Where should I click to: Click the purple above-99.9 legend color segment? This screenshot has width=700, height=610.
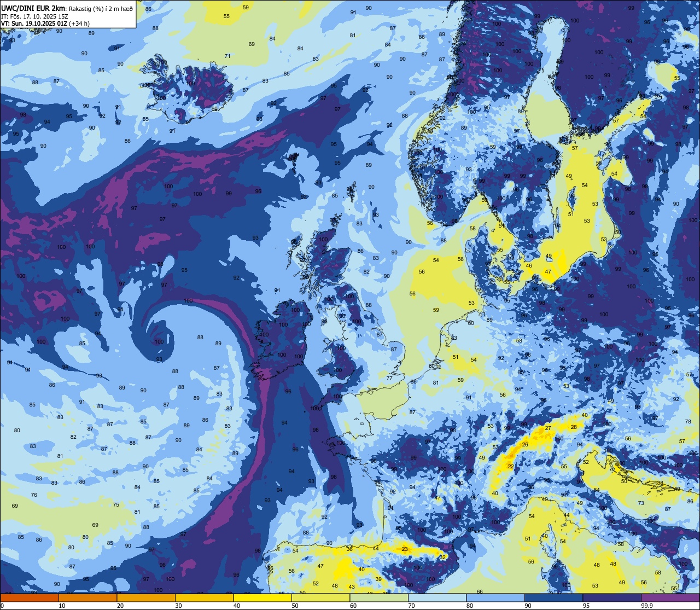click(670, 597)
